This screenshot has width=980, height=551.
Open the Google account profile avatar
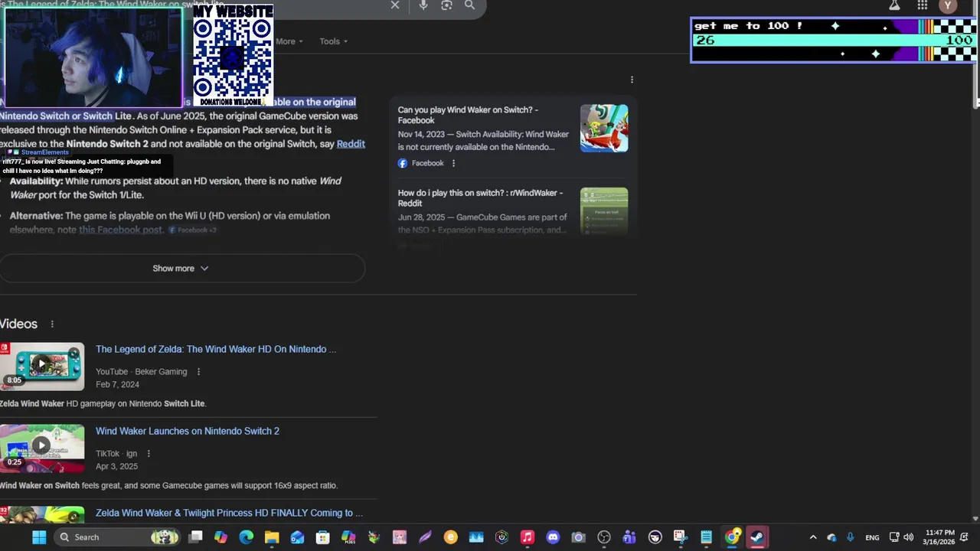tap(948, 6)
